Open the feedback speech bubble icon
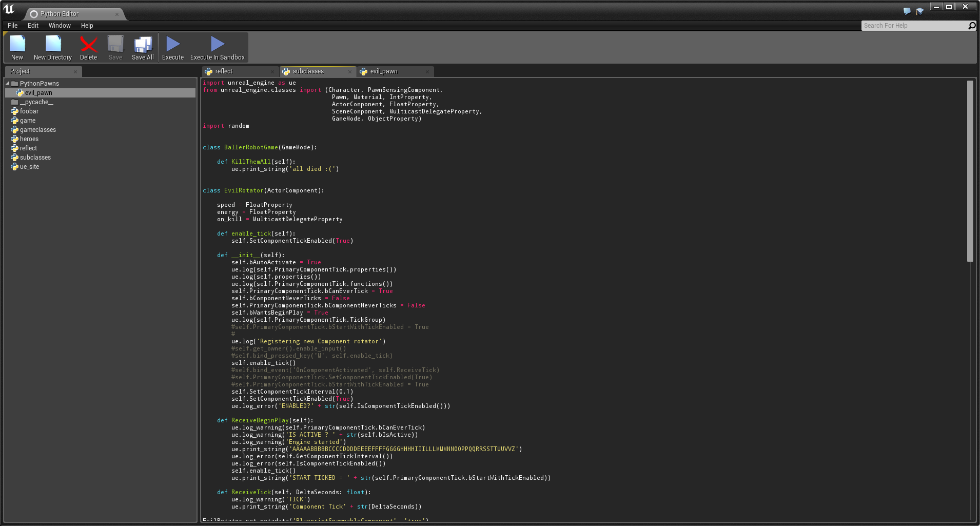Image resolution: width=980 pixels, height=526 pixels. pos(907,10)
